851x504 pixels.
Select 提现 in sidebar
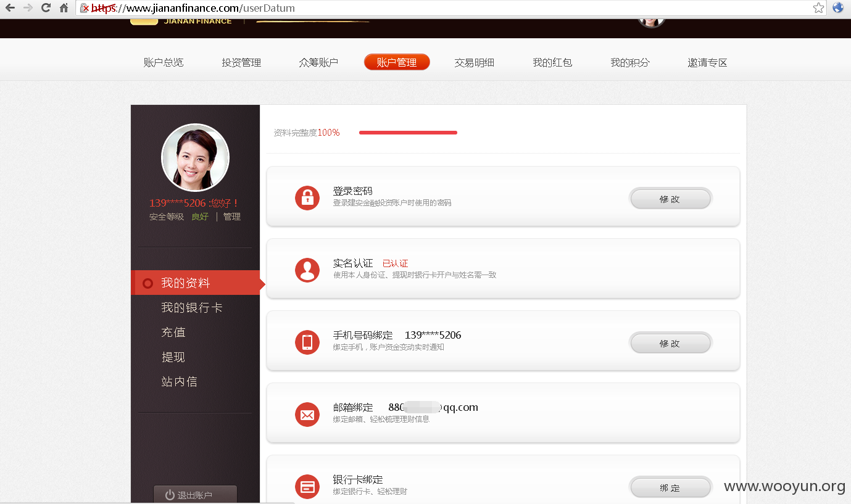(x=173, y=357)
